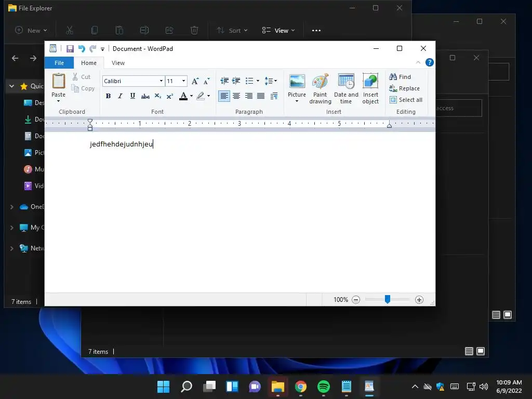Open the Calibri font family dropdown

click(x=161, y=81)
